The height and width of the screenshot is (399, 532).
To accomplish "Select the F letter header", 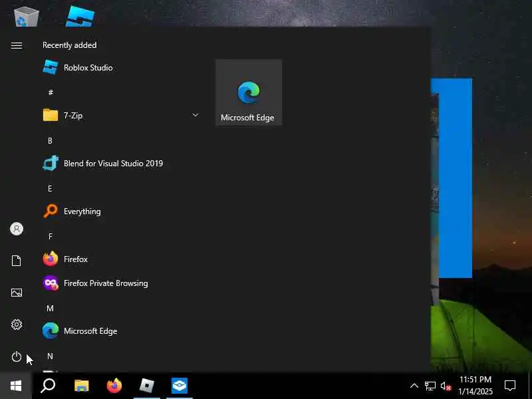I will (x=51, y=237).
